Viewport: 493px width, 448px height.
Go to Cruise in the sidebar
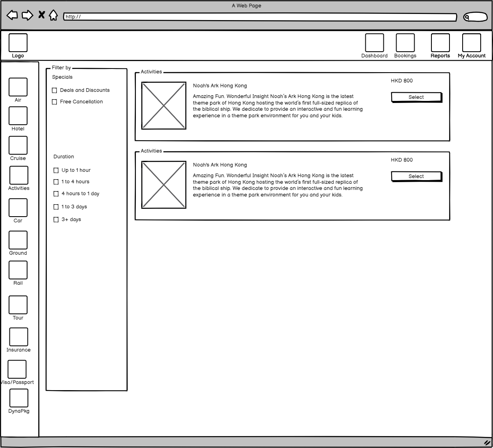[x=18, y=145]
